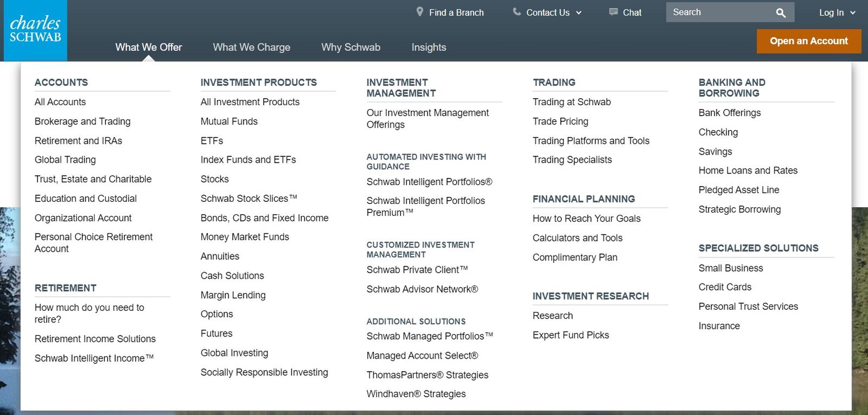Viewport: 868px width, 415px height.
Task: Open the Insights menu
Action: tap(429, 47)
